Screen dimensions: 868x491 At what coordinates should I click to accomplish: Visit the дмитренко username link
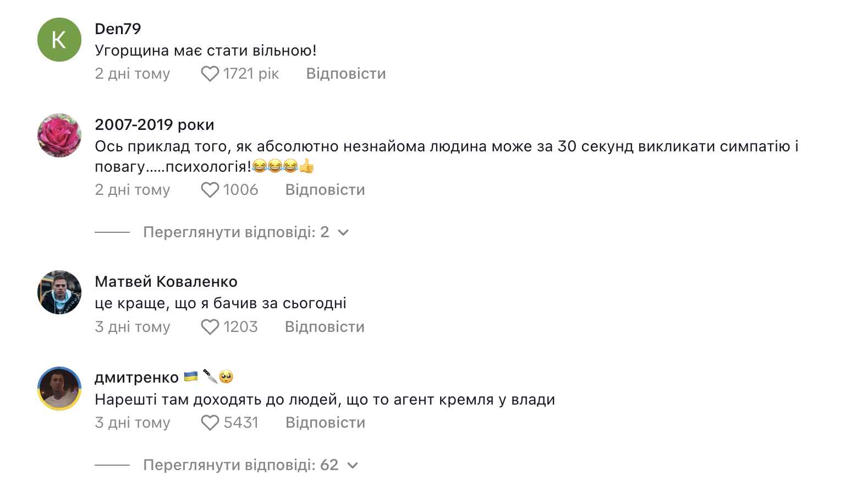(x=136, y=378)
